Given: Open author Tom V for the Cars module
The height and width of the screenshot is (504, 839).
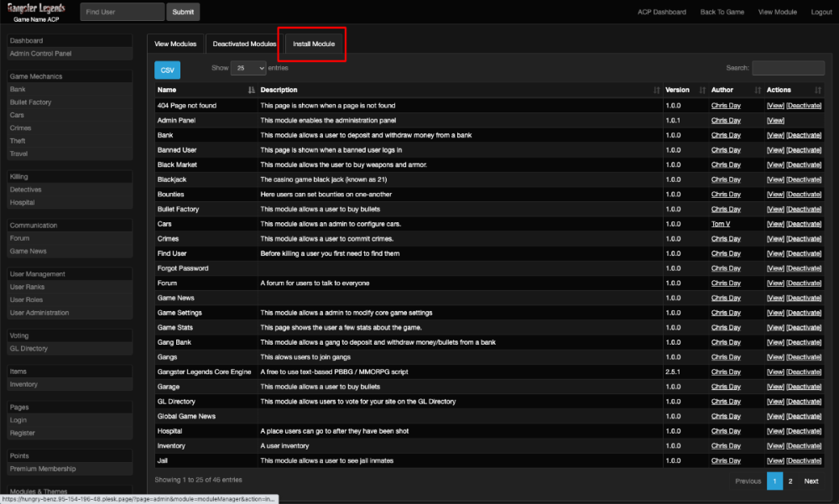Looking at the screenshot, I should [x=722, y=223].
